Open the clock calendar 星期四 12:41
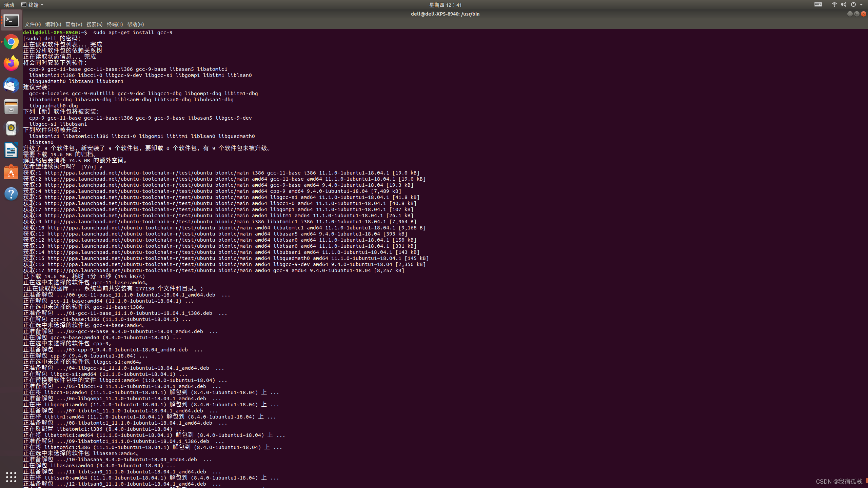868x488 pixels. (x=445, y=5)
